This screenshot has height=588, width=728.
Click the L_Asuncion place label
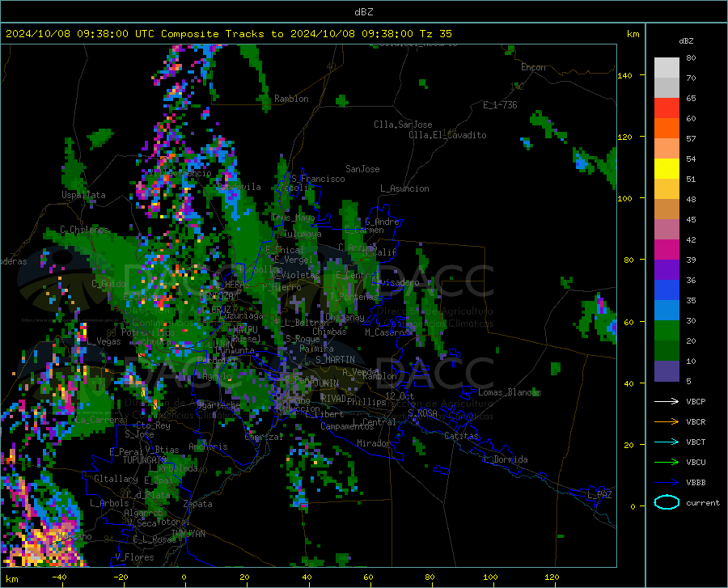pyautogui.click(x=404, y=188)
